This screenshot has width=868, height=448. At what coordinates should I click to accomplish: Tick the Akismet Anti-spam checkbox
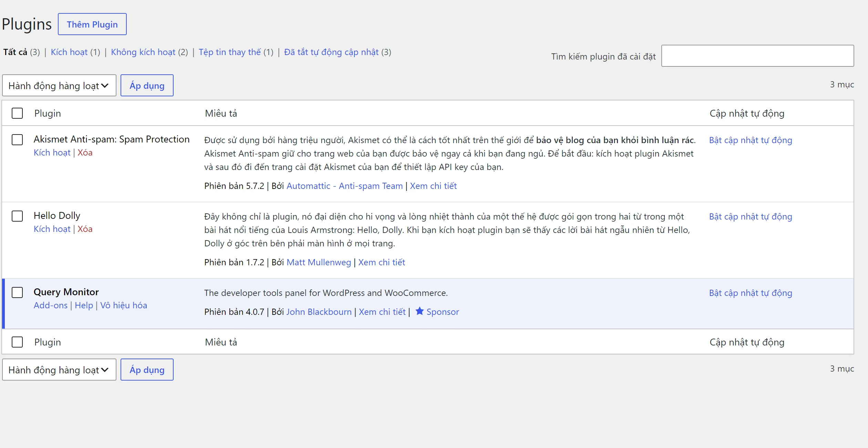pyautogui.click(x=17, y=140)
